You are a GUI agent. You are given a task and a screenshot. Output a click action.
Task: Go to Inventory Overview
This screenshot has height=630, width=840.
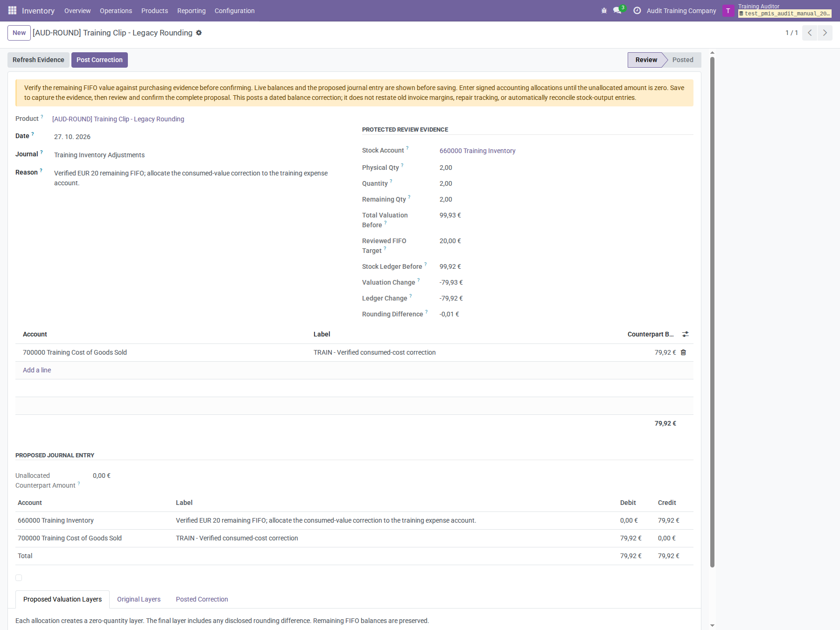pos(77,11)
